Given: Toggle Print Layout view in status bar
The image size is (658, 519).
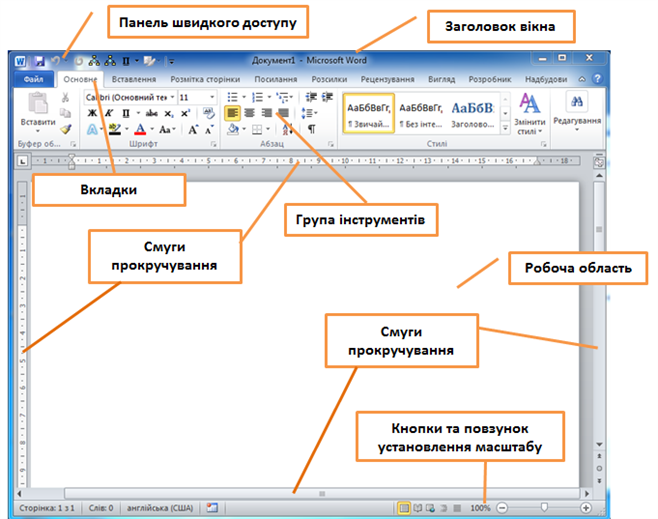Looking at the screenshot, I should point(405,508).
